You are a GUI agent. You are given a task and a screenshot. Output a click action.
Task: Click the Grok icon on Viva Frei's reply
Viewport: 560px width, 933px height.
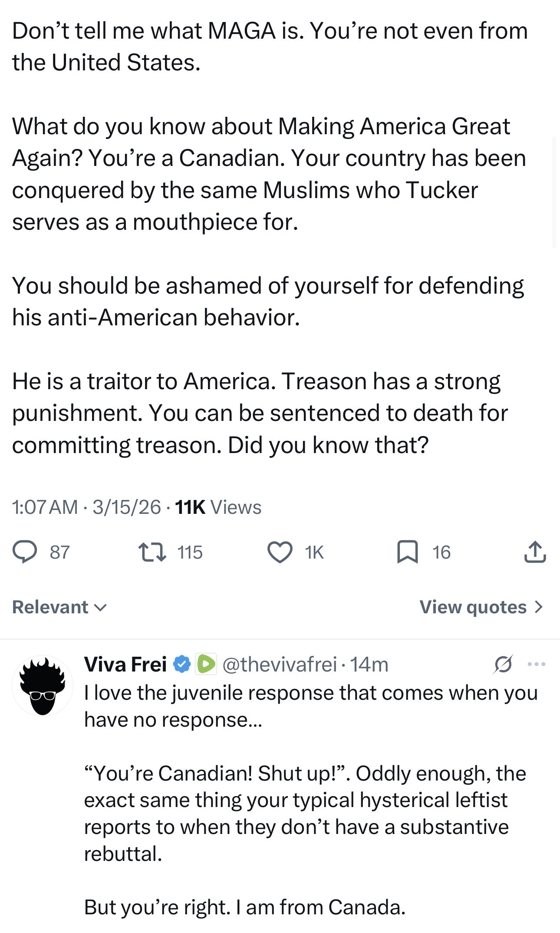(x=503, y=664)
